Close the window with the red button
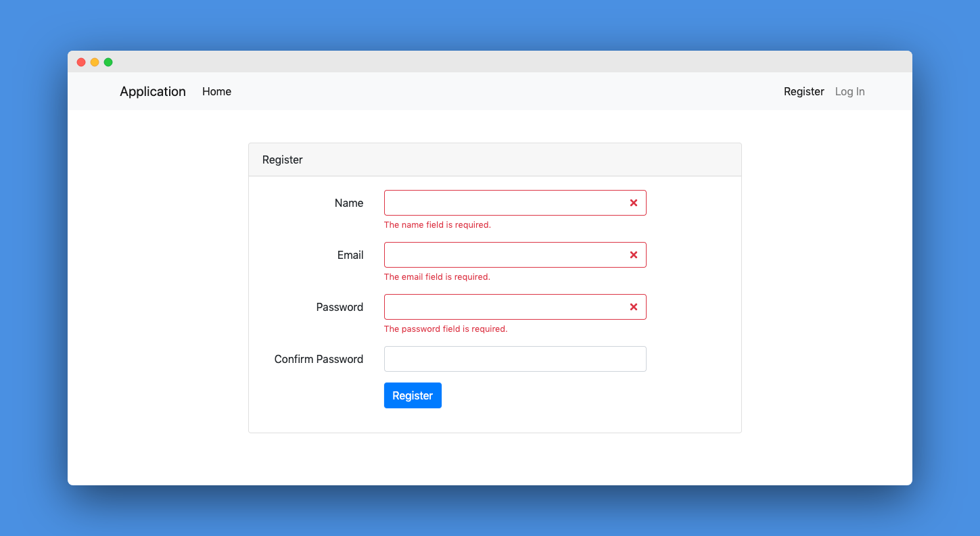980x536 pixels. click(x=81, y=62)
